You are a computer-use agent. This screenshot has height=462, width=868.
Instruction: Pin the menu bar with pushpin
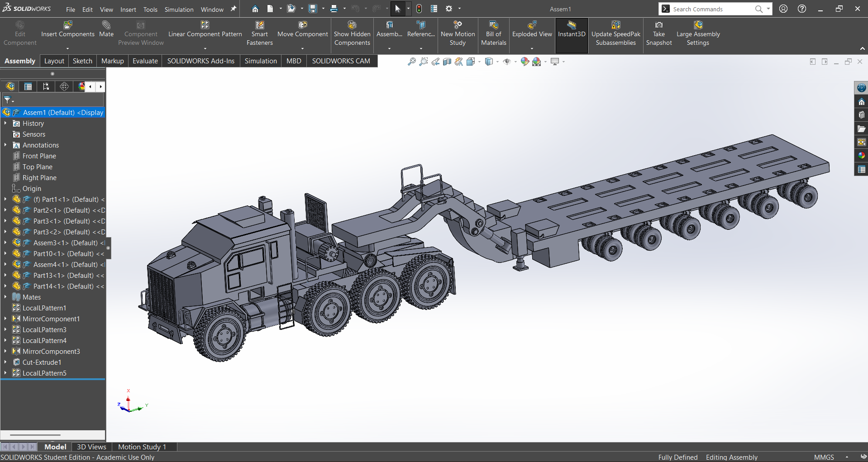tap(234, 9)
